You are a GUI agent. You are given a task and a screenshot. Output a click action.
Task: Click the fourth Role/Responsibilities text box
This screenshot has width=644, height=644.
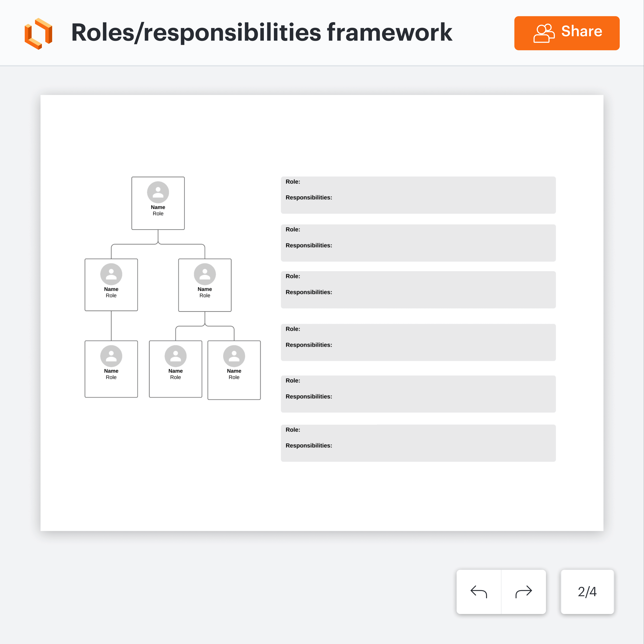418,342
